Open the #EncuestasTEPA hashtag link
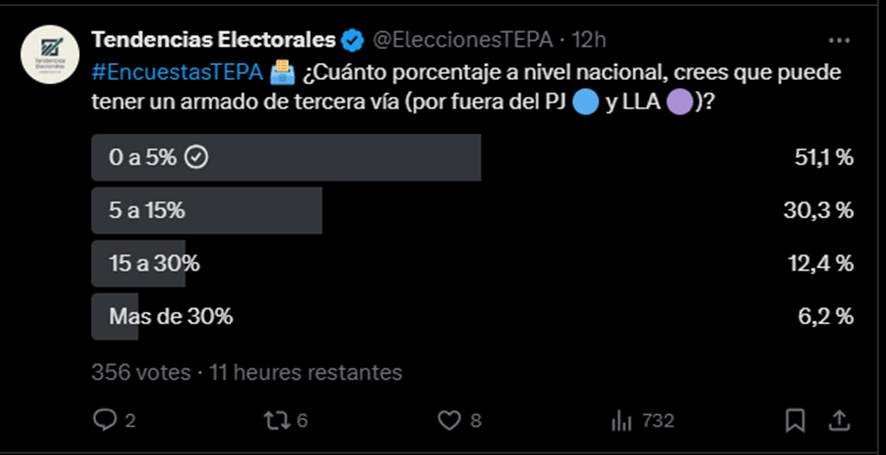The image size is (886, 455). pos(177,72)
